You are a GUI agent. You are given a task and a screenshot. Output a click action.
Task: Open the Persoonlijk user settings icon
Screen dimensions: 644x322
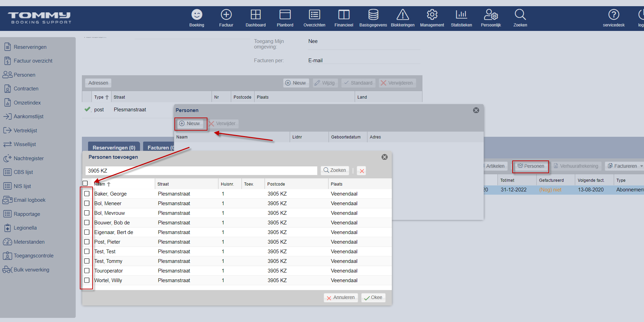point(491,15)
